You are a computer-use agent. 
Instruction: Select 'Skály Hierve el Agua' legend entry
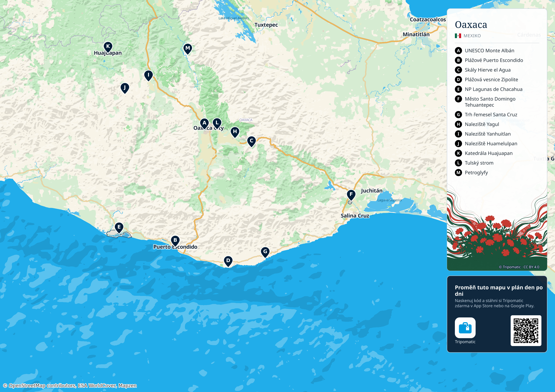click(x=488, y=70)
